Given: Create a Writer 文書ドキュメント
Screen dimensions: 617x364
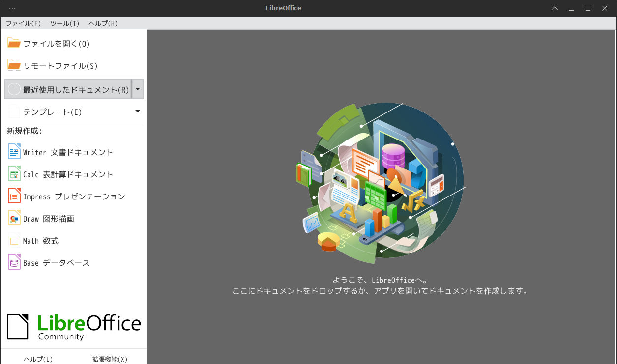Looking at the screenshot, I should click(x=74, y=152).
